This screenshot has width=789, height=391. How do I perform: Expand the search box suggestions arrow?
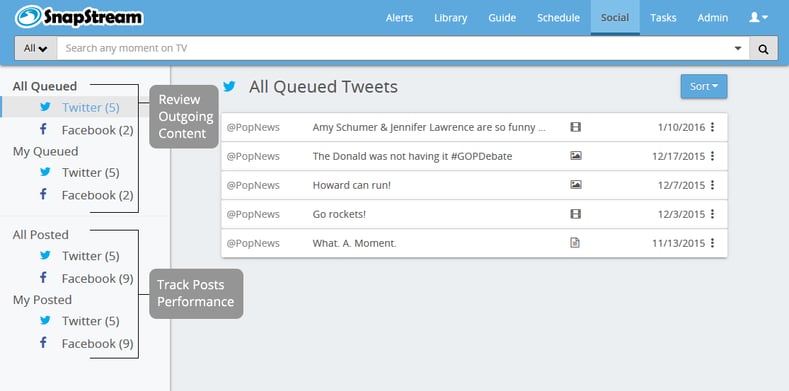738,49
